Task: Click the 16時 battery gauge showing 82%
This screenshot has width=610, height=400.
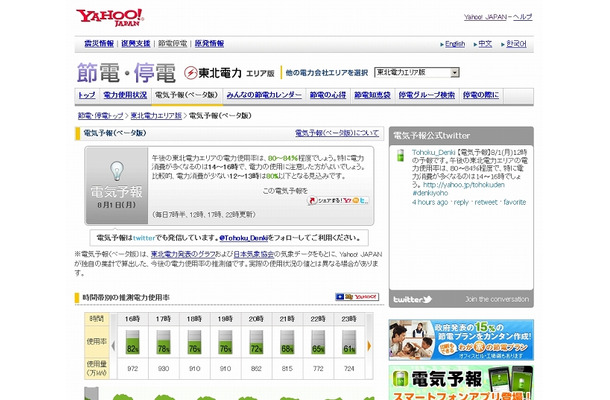Action: (132, 342)
